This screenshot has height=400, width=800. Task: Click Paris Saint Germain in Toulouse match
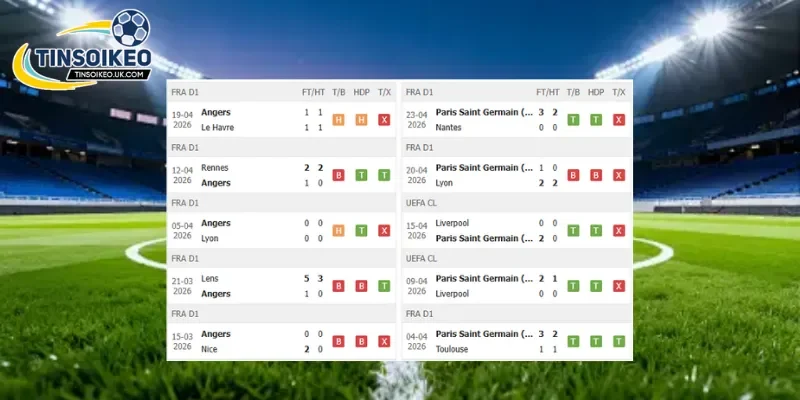[x=485, y=334]
